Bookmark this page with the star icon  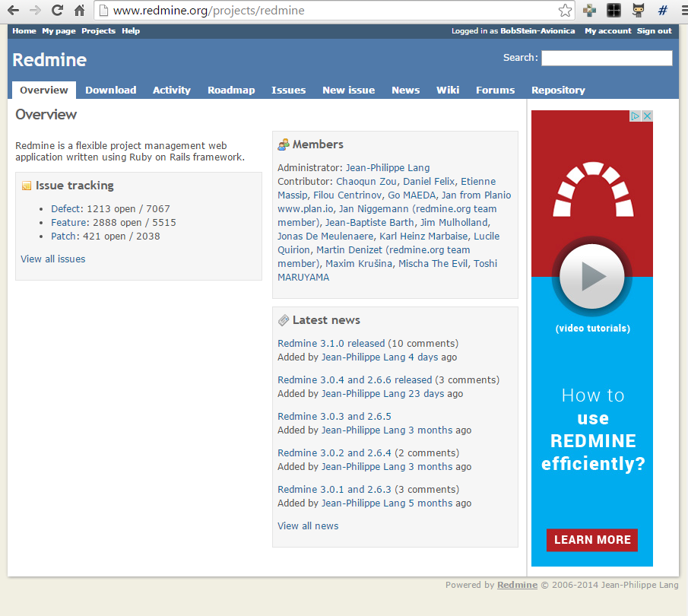pos(565,11)
